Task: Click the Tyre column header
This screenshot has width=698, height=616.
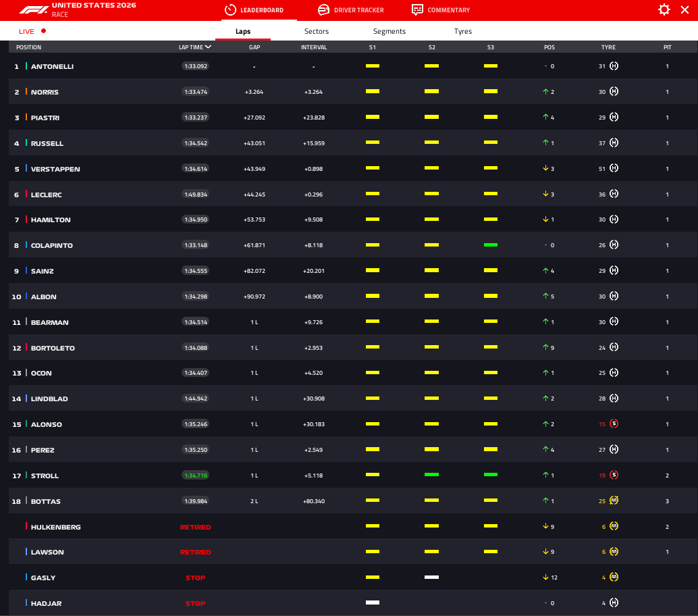Action: [x=608, y=47]
